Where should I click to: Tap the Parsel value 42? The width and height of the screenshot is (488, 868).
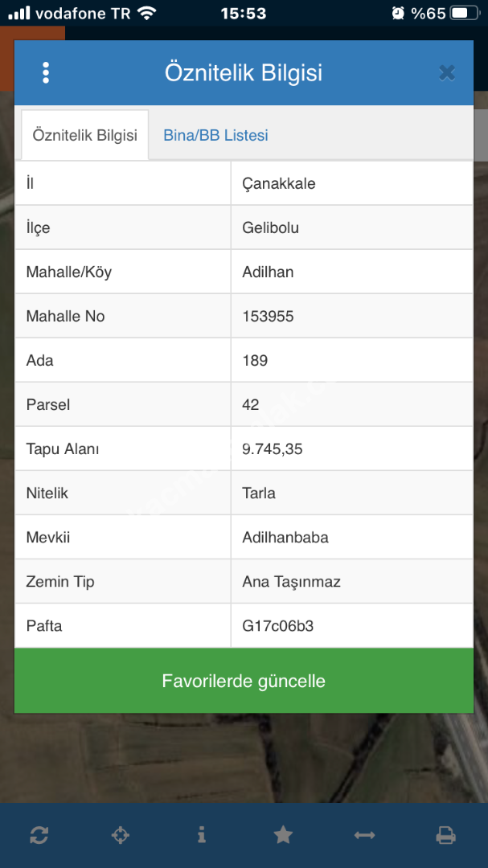(251, 405)
